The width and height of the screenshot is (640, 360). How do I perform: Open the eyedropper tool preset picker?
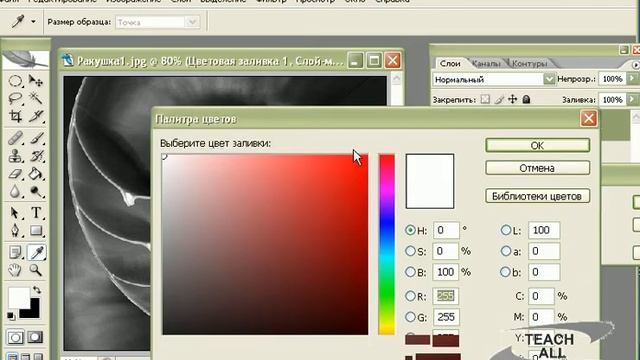(33, 22)
